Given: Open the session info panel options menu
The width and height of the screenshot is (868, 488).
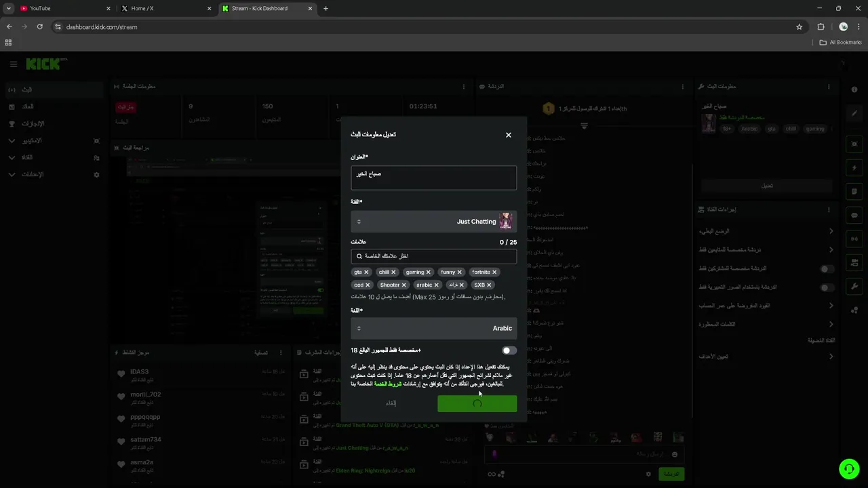Looking at the screenshot, I should click(x=464, y=87).
